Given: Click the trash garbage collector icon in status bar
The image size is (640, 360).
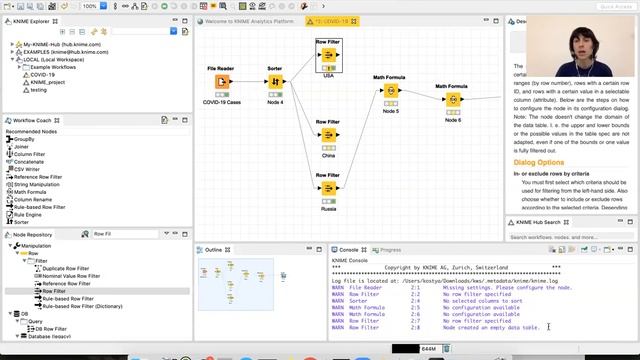Looking at the screenshot, I should coord(447,349).
